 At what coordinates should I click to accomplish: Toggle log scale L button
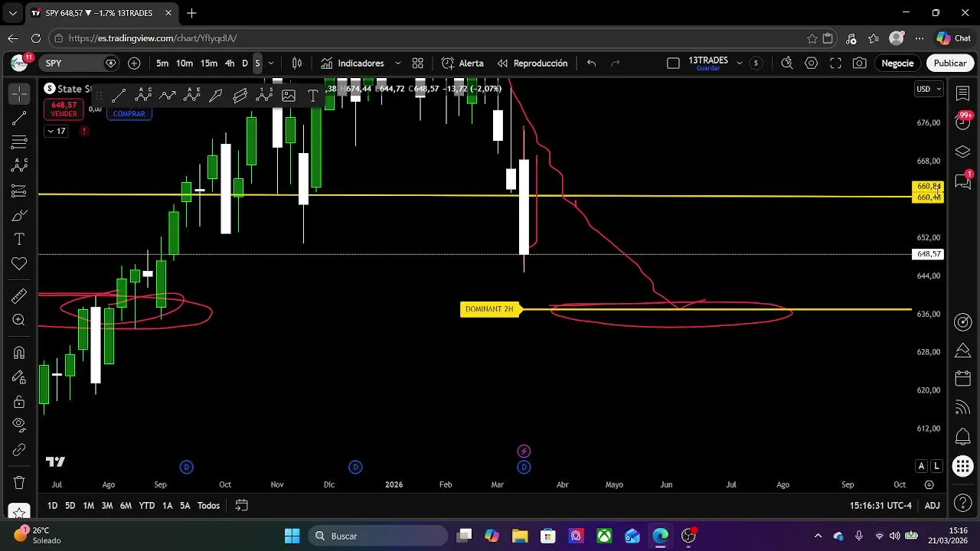point(936,466)
